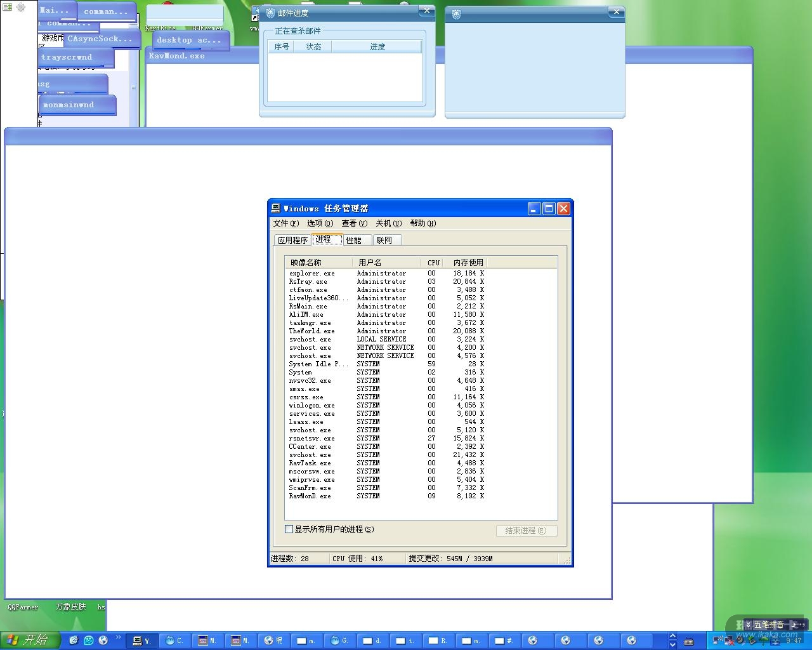Screen dimensions: 812x650
Task: Switch to taskbar button labeled R.
Action: click(x=438, y=640)
